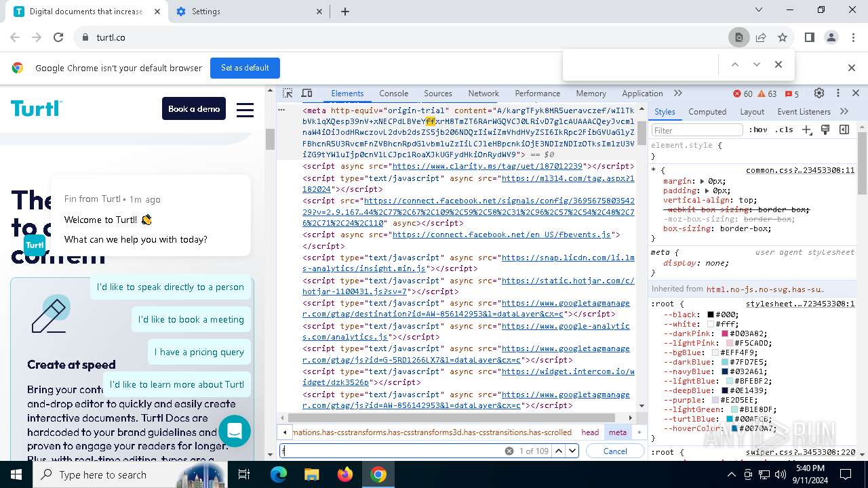Click the Set as default button
868x488 pixels.
[245, 68]
